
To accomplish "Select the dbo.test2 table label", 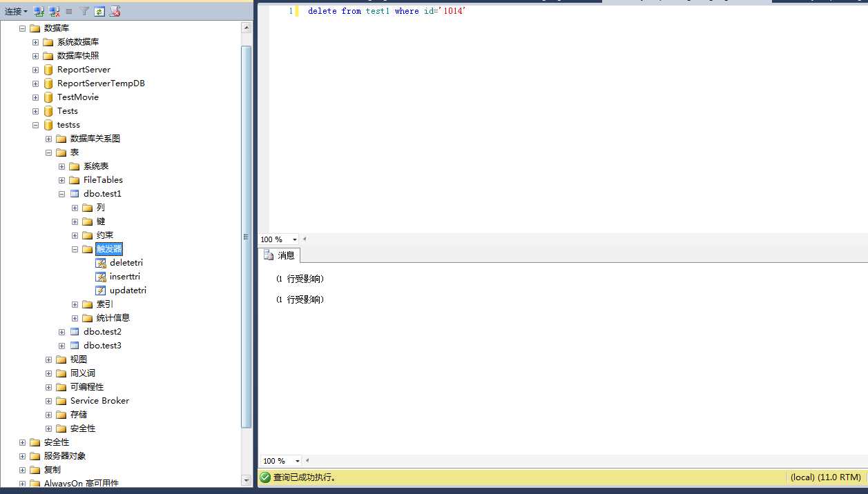I will click(102, 332).
